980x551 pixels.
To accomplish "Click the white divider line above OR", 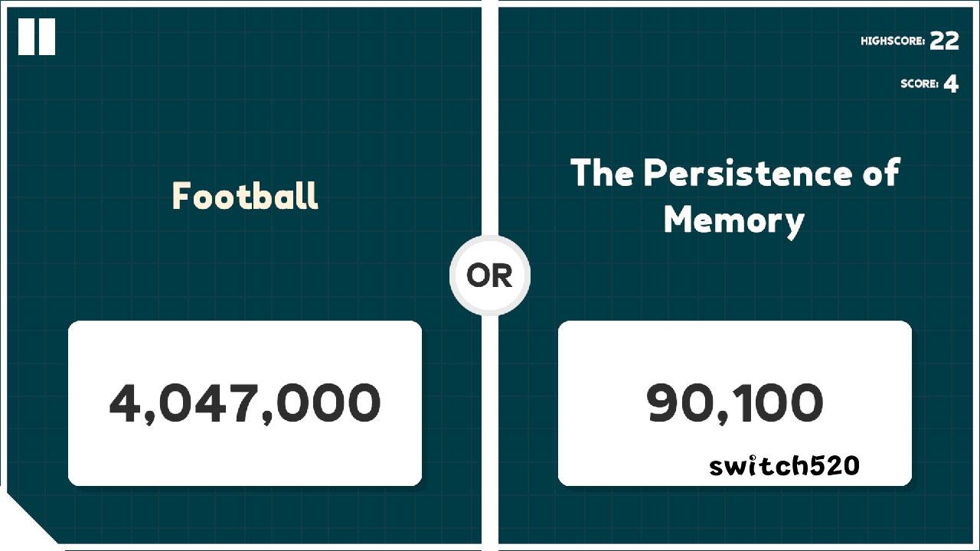I will pyautogui.click(x=490, y=117).
